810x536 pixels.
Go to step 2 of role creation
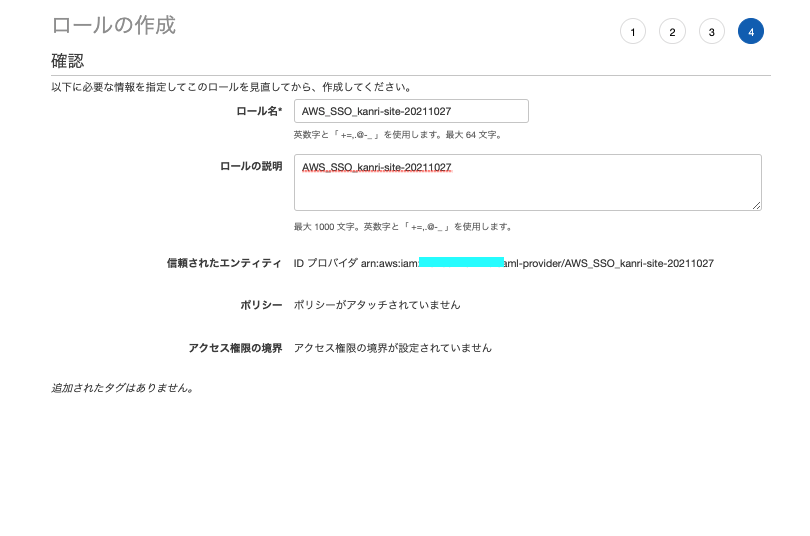672,31
